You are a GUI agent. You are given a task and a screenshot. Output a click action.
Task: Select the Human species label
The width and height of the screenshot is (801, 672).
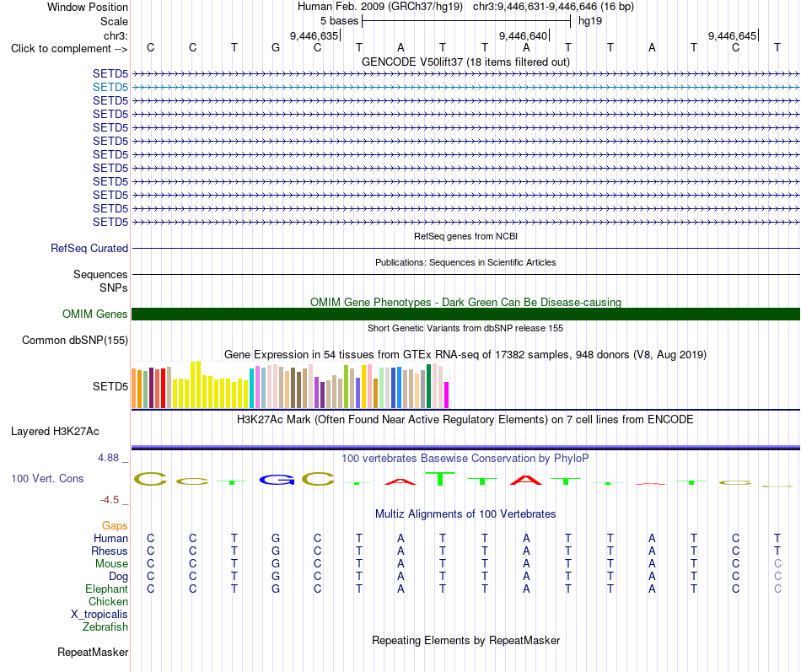(x=110, y=538)
